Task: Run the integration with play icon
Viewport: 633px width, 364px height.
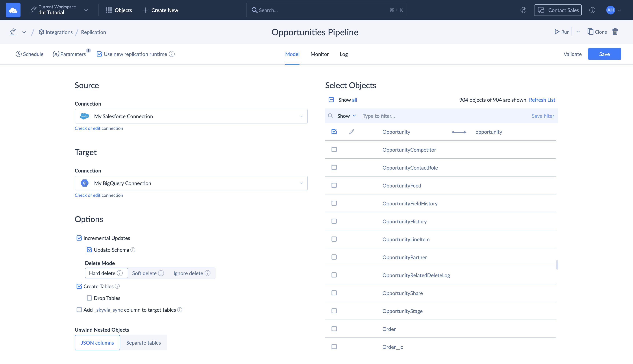Action: click(x=557, y=31)
